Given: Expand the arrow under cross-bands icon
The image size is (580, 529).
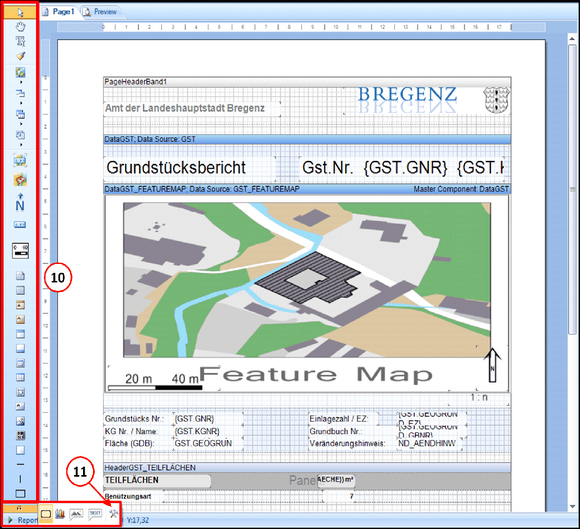Looking at the screenshot, I should coord(21,124).
